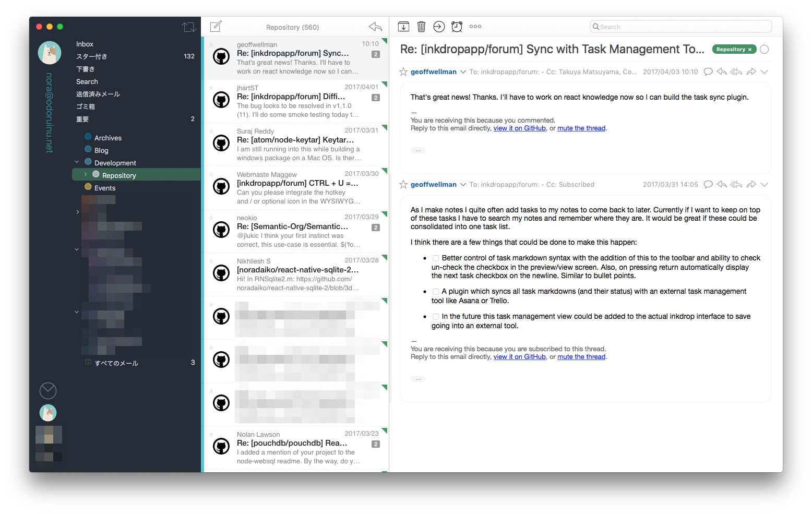The width and height of the screenshot is (812, 514).
Task: Click the cat avatar at sidebar top
Action: point(50,53)
